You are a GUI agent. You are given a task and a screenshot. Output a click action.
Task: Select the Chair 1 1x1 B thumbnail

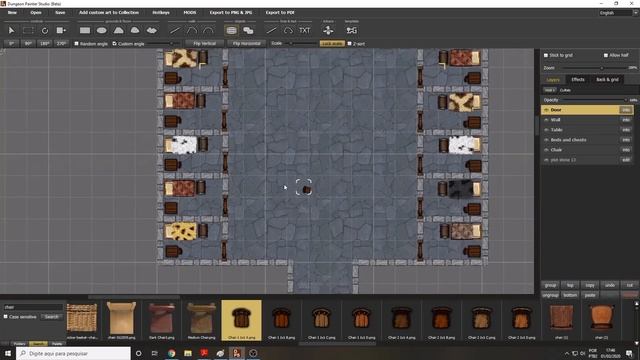click(x=281, y=320)
